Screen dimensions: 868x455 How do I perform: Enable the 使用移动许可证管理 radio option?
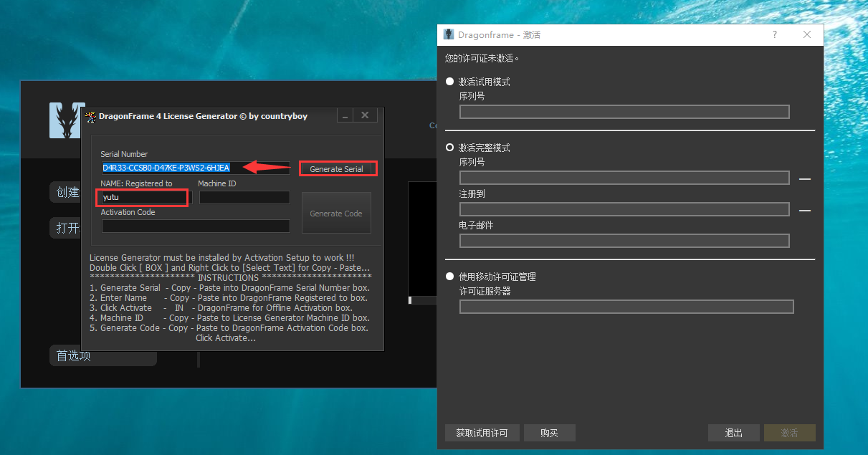tap(450, 277)
